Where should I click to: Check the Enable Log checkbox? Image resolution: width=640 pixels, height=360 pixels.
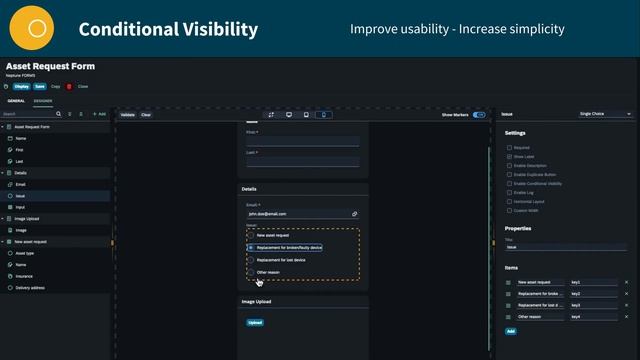pyautogui.click(x=509, y=192)
